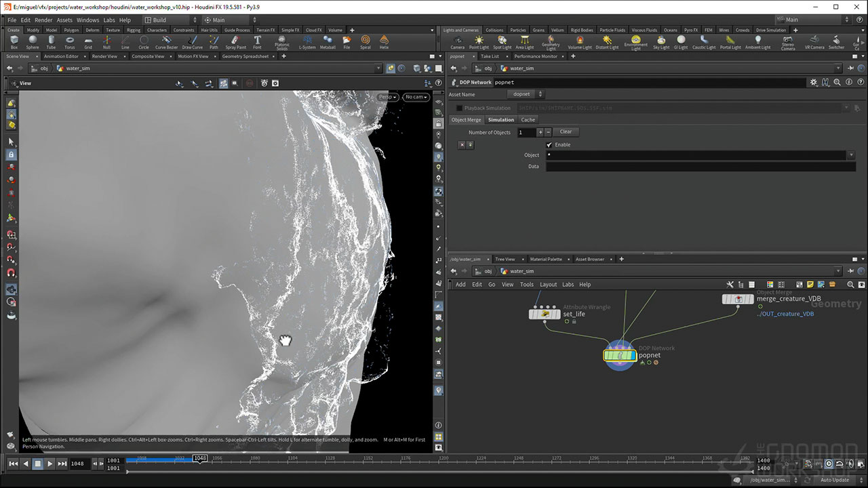Toggle the Playback Simulation checkbox

coord(459,108)
